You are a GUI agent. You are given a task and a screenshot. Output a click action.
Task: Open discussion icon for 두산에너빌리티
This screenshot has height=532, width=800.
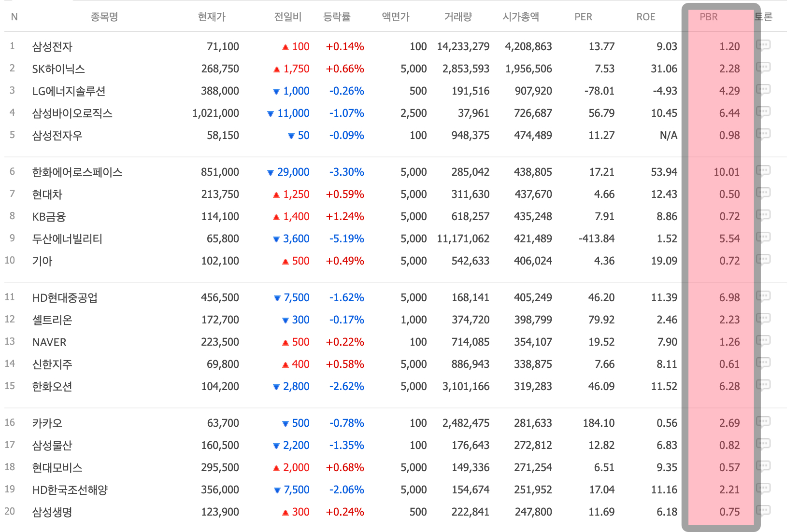763,238
